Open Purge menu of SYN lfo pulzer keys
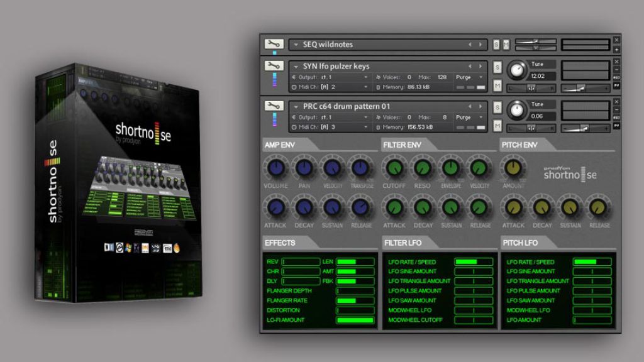Image resolution: width=644 pixels, height=362 pixels. (x=469, y=77)
